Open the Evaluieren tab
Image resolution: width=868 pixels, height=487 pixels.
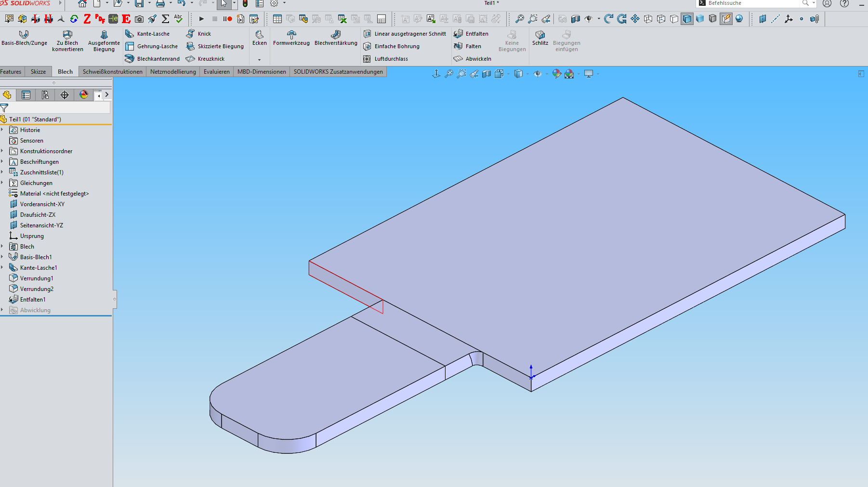coord(216,72)
